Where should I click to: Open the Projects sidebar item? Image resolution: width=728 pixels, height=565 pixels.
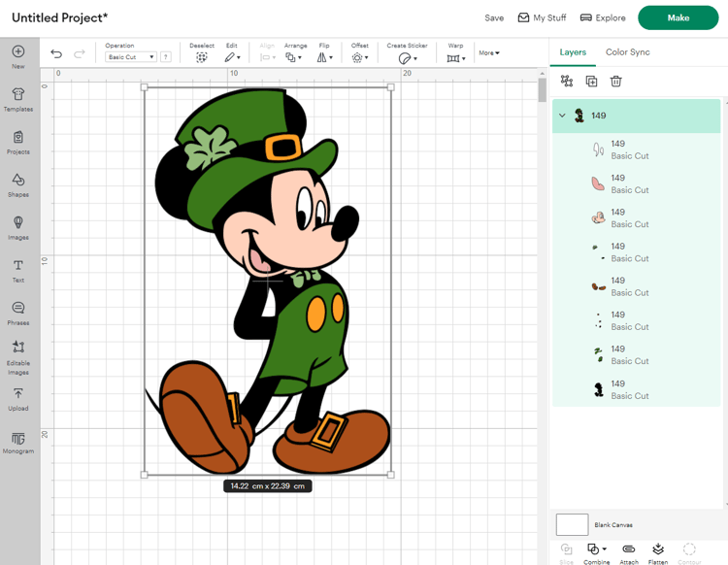pos(18,143)
